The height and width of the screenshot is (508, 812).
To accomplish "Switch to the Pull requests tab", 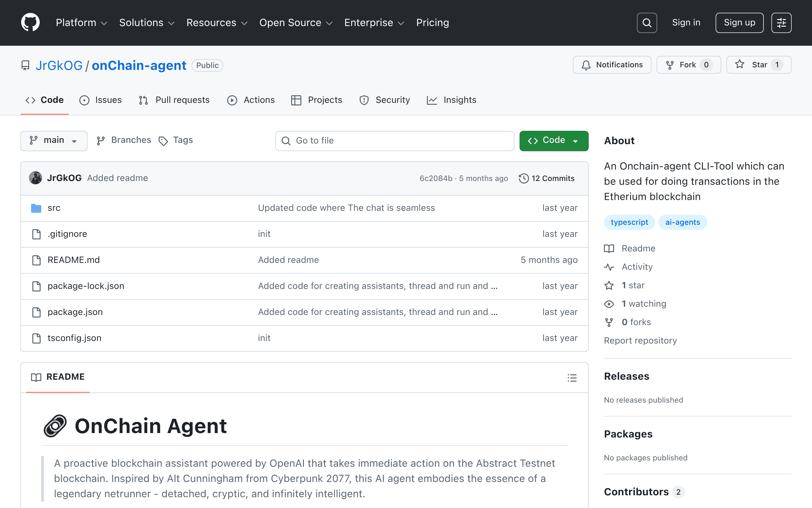I will point(174,100).
